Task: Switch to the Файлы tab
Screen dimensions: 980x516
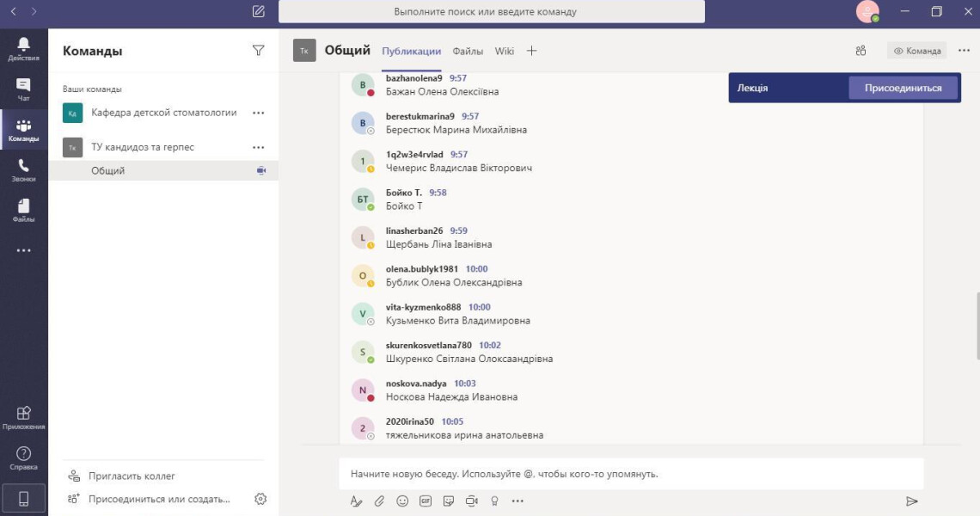Action: (468, 51)
